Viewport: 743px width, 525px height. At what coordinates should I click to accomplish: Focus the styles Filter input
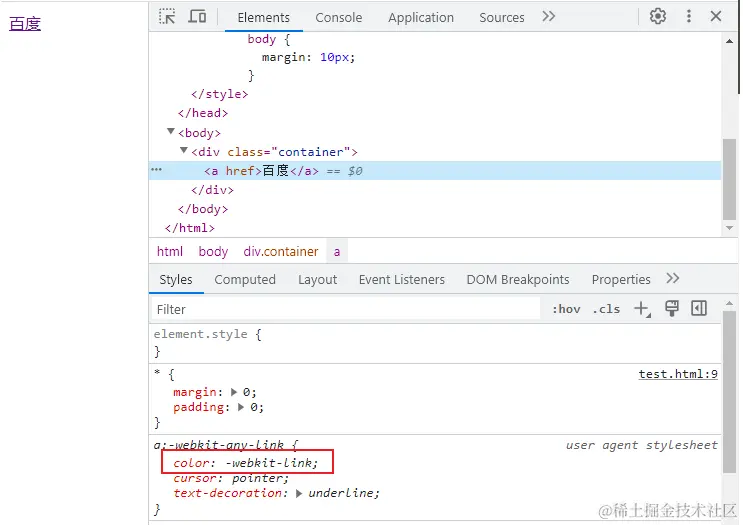pyautogui.click(x=346, y=309)
